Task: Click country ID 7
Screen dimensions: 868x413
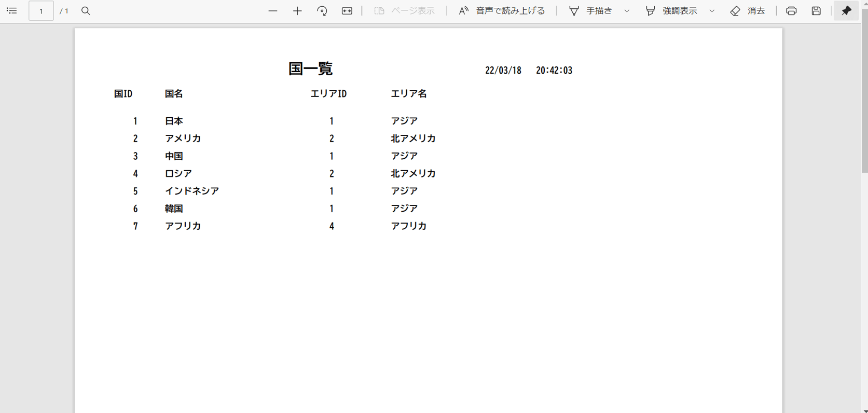Action: pyautogui.click(x=135, y=226)
